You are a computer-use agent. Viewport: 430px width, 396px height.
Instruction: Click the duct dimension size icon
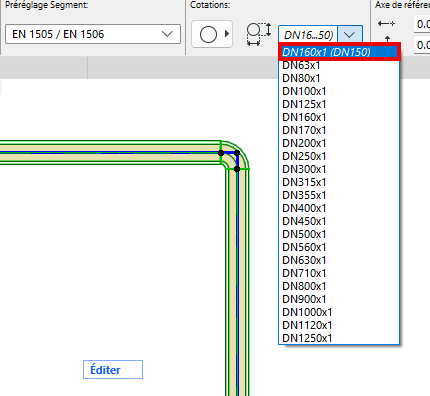point(259,34)
